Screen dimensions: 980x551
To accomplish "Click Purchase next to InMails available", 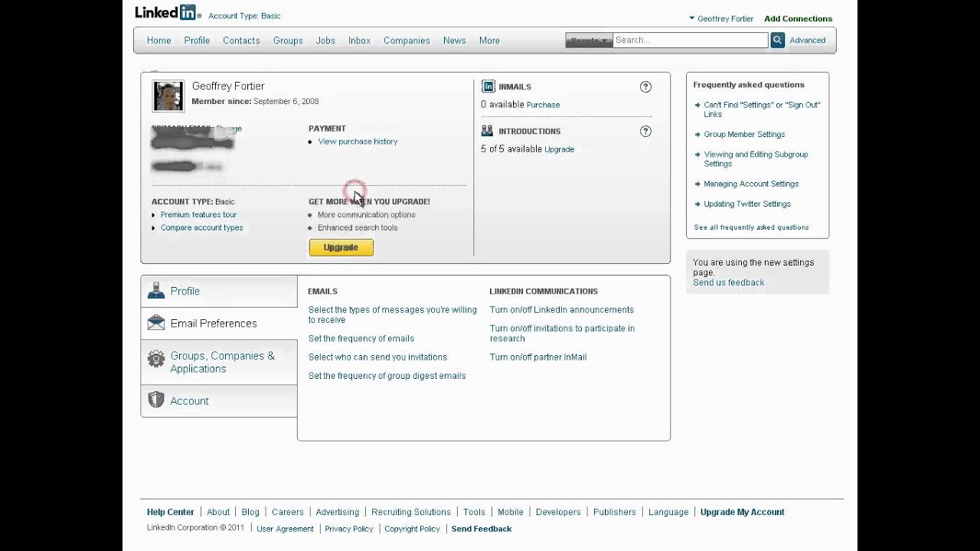I will [543, 105].
